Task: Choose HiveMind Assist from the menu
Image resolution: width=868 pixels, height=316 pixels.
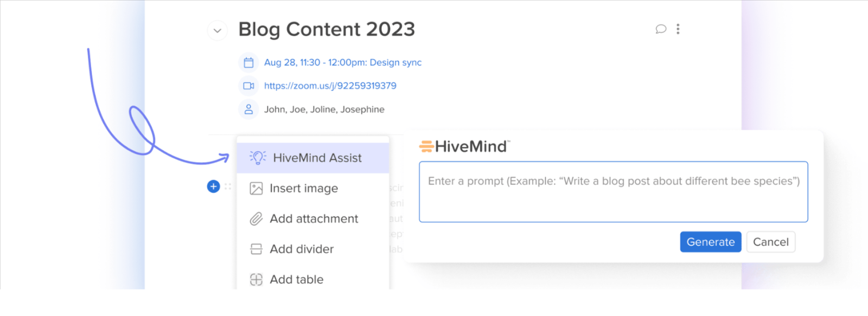Action: pos(313,158)
